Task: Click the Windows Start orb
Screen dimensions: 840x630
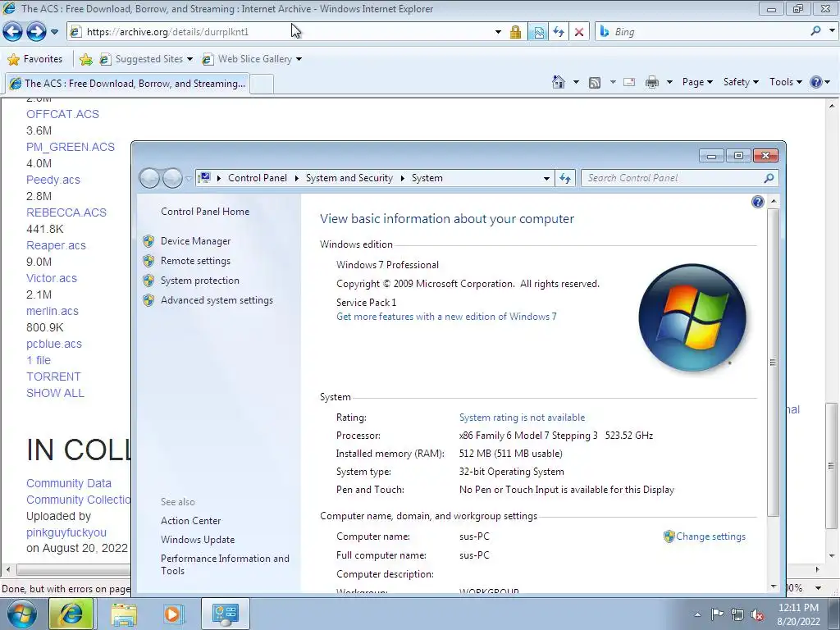Action: click(21, 614)
